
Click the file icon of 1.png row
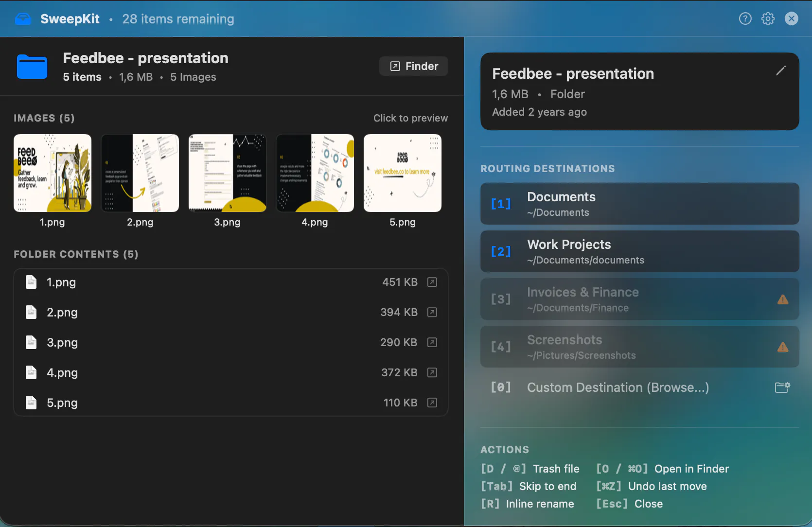coord(31,282)
